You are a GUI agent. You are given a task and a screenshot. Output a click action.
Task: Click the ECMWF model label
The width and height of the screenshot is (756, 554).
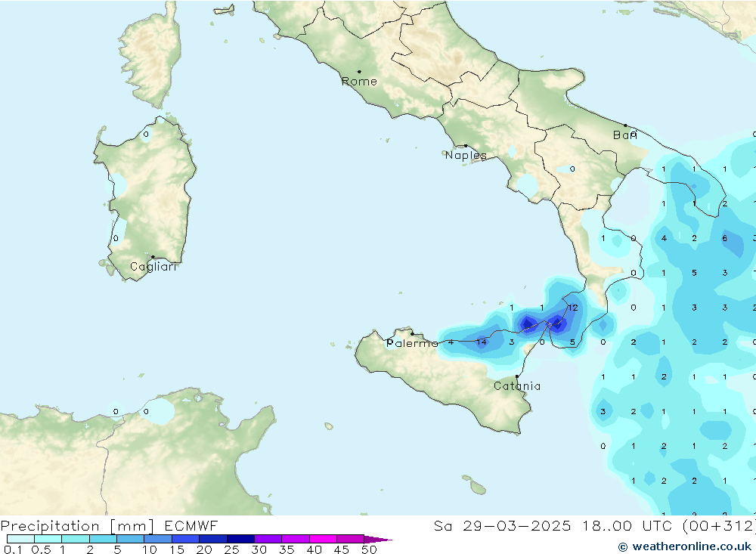point(191,526)
